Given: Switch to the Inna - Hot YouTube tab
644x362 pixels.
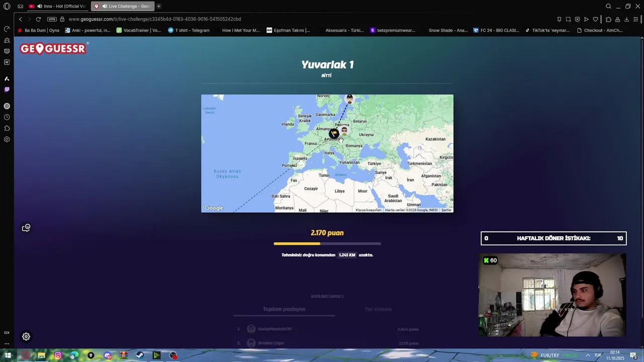Looking at the screenshot, I should point(58,6).
